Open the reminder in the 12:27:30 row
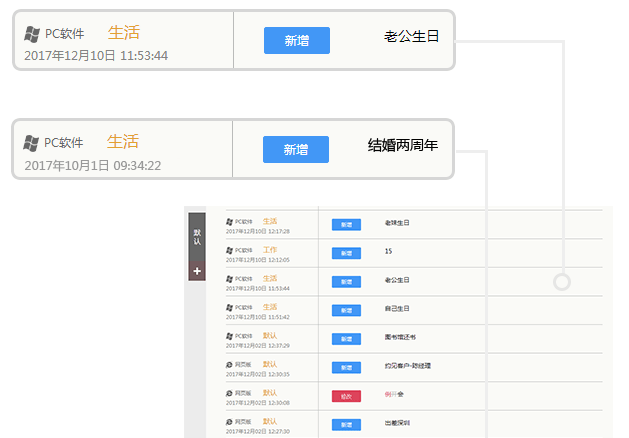Image resolution: width=629 pixels, height=438 pixels. tap(397, 423)
